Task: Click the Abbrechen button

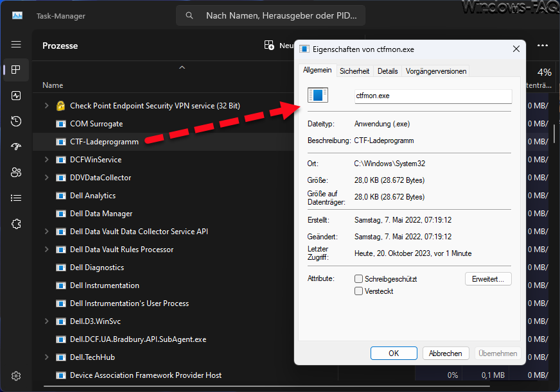Action: coord(445,353)
